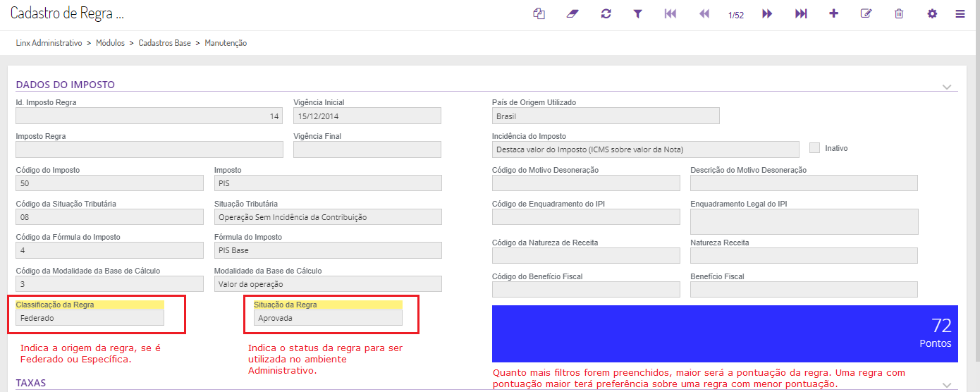The image size is (980, 392).
Task: Open Módulos breadcrumb link
Action: (x=110, y=43)
